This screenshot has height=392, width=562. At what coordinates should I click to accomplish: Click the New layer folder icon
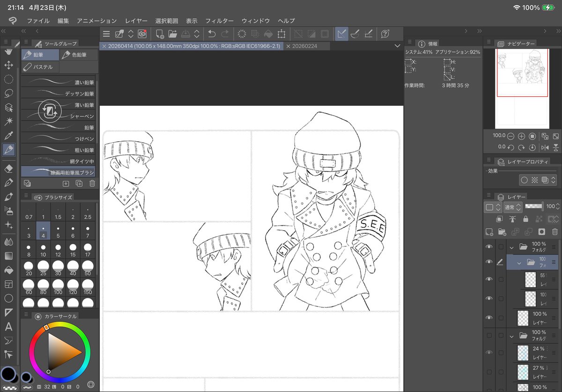503,232
